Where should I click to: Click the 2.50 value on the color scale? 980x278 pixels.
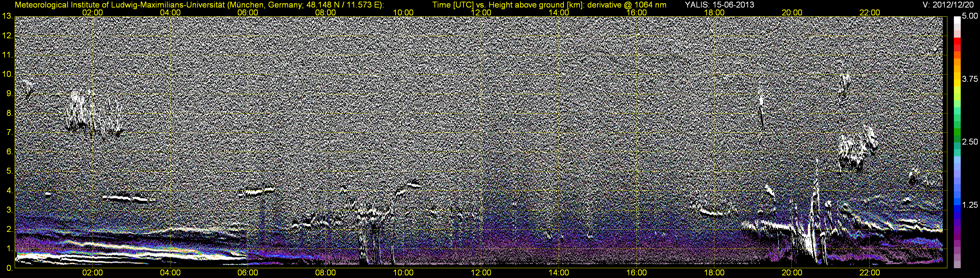click(x=970, y=142)
